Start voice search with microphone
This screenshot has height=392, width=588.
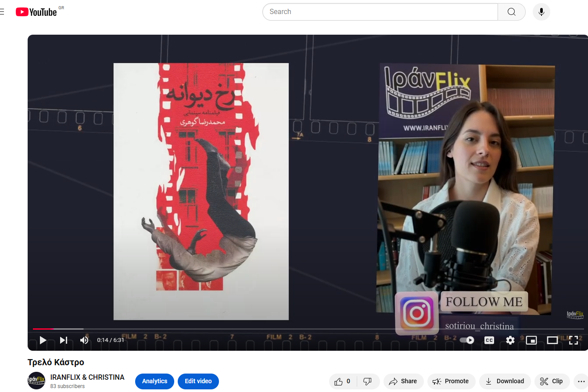pos(541,12)
